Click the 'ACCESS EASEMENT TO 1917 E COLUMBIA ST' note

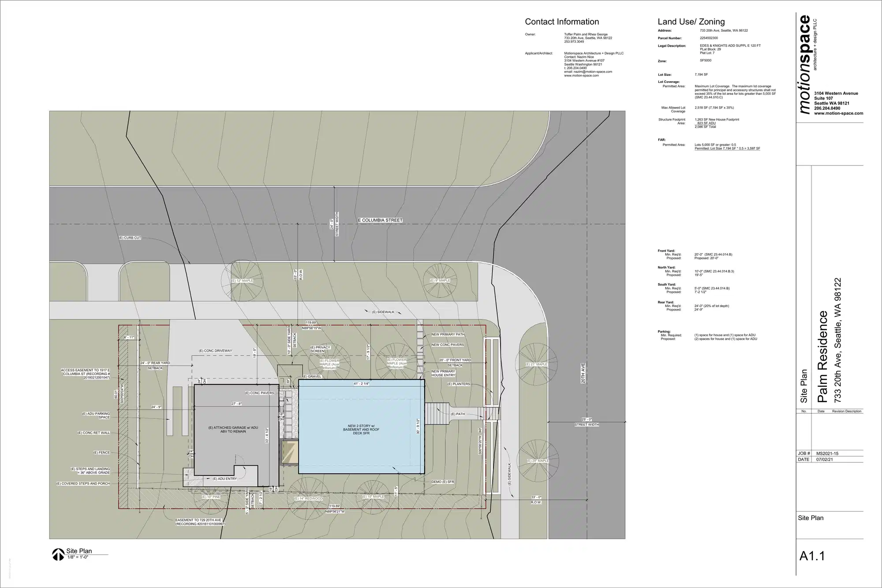85,374
